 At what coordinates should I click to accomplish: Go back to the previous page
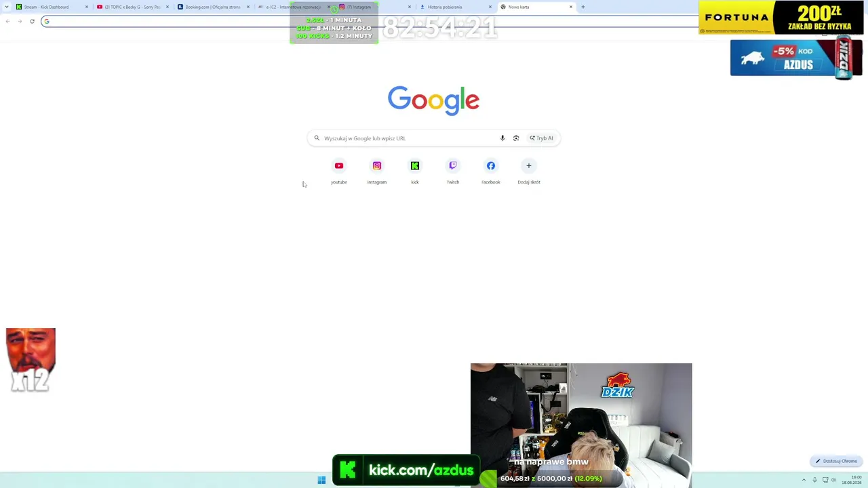7,21
